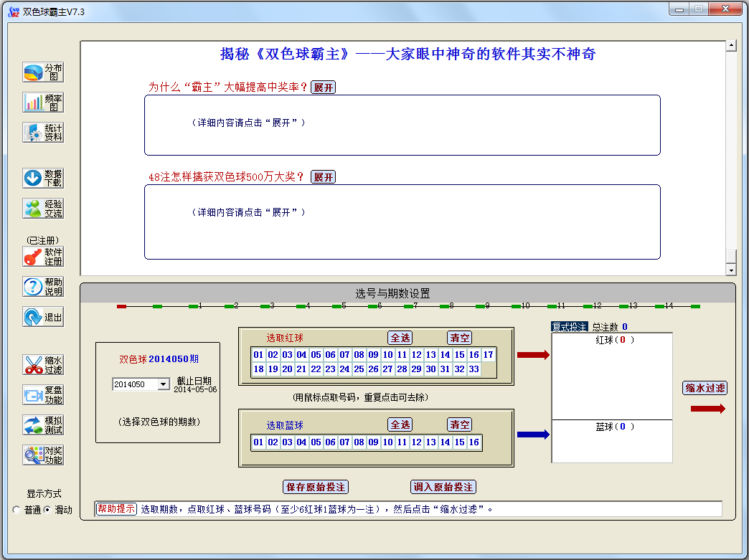This screenshot has width=749, height=560.
Task: Click the 总注数 0 text
Action: pyautogui.click(x=610, y=327)
